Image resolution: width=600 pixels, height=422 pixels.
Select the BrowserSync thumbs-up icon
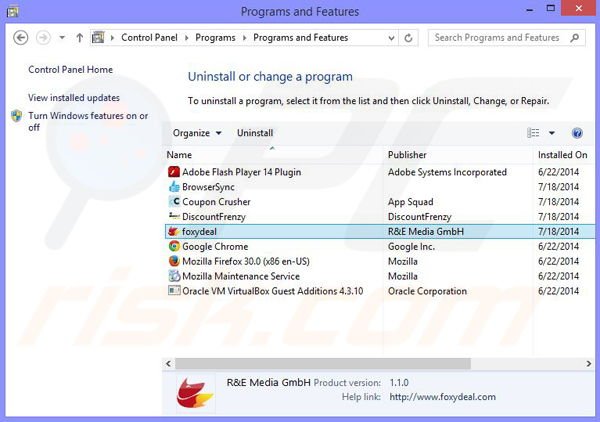(x=174, y=187)
